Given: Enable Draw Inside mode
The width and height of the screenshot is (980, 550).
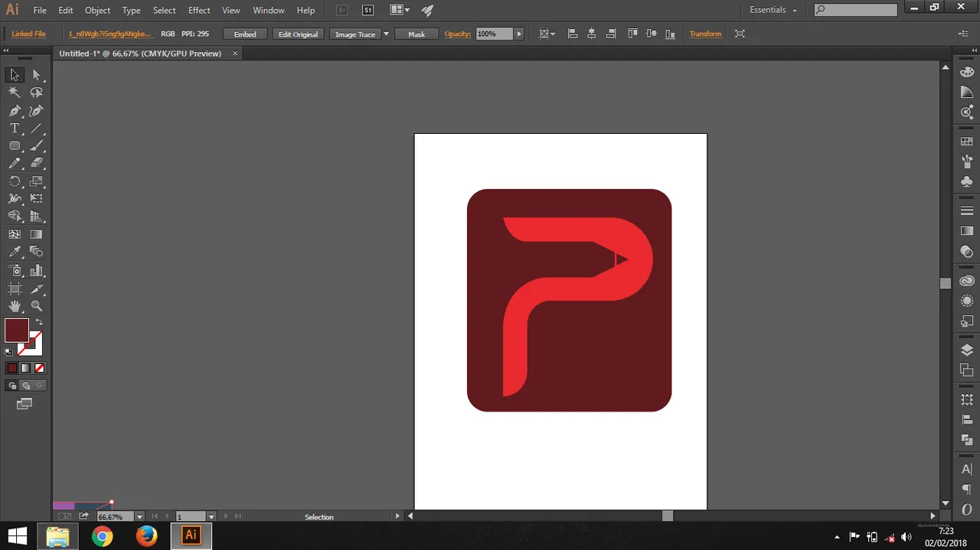Looking at the screenshot, I should pos(40,386).
